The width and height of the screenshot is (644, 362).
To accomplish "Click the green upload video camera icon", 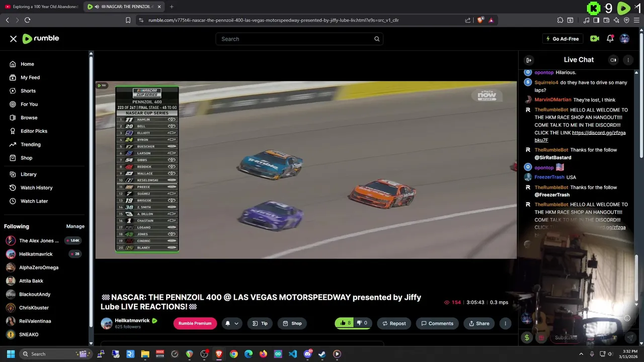I will coord(595,39).
